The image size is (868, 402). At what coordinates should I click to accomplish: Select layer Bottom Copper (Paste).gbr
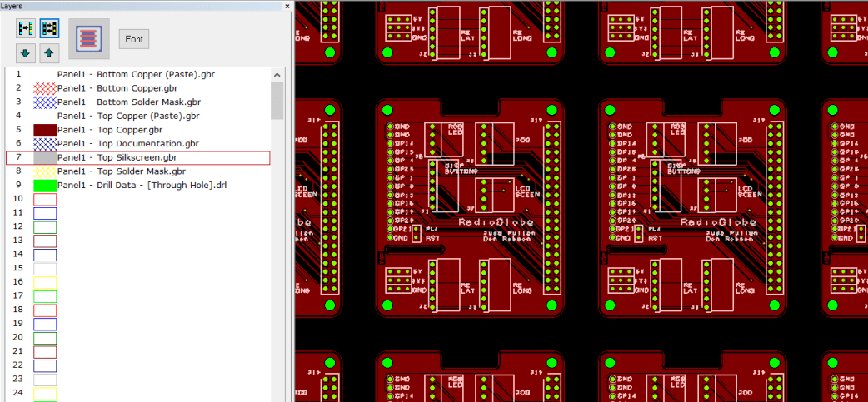(x=136, y=74)
